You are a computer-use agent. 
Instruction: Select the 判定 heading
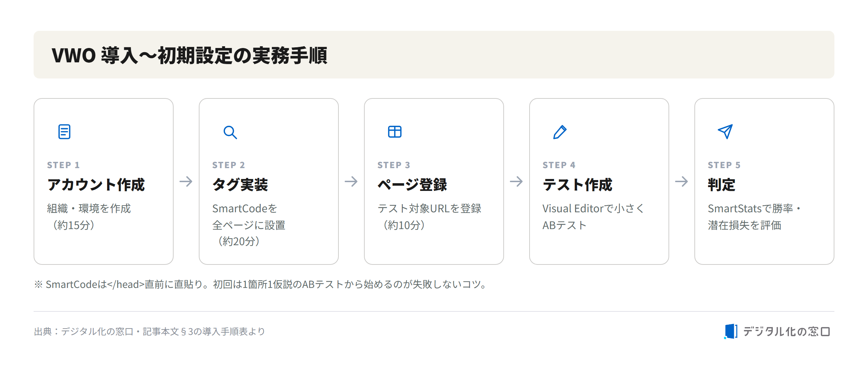pos(722,185)
